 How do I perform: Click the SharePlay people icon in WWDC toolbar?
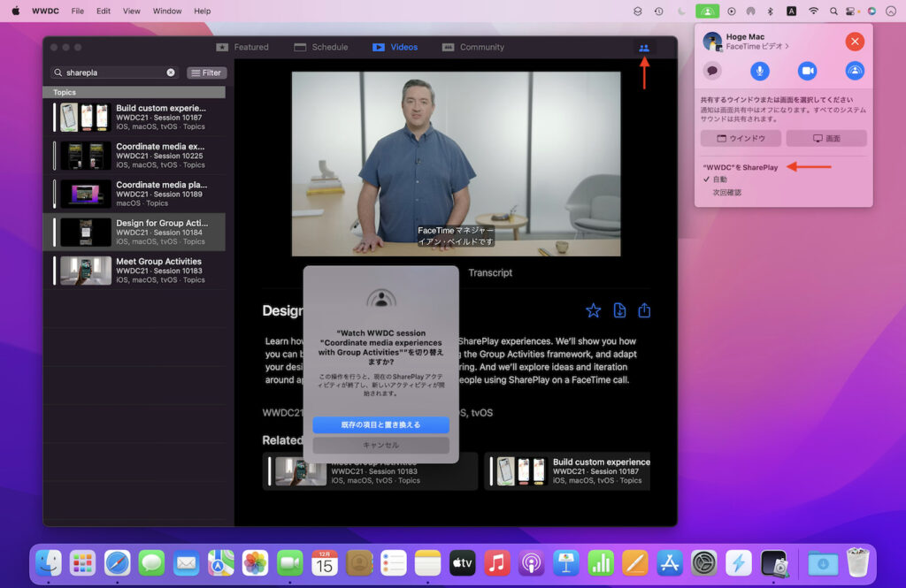pos(644,48)
